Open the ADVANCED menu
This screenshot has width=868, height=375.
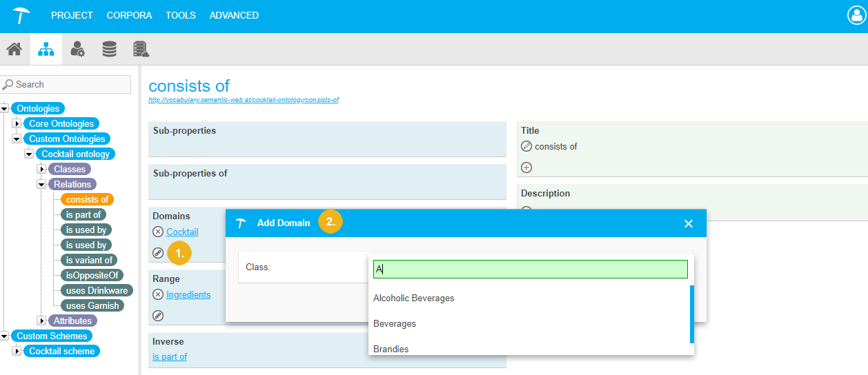234,15
